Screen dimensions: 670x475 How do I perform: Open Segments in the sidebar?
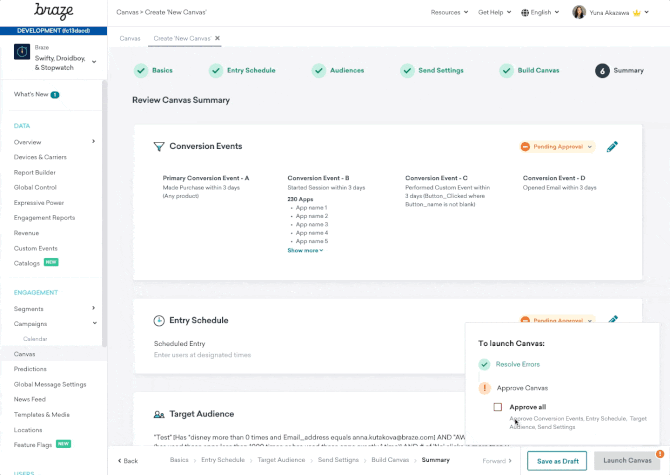tap(29, 308)
